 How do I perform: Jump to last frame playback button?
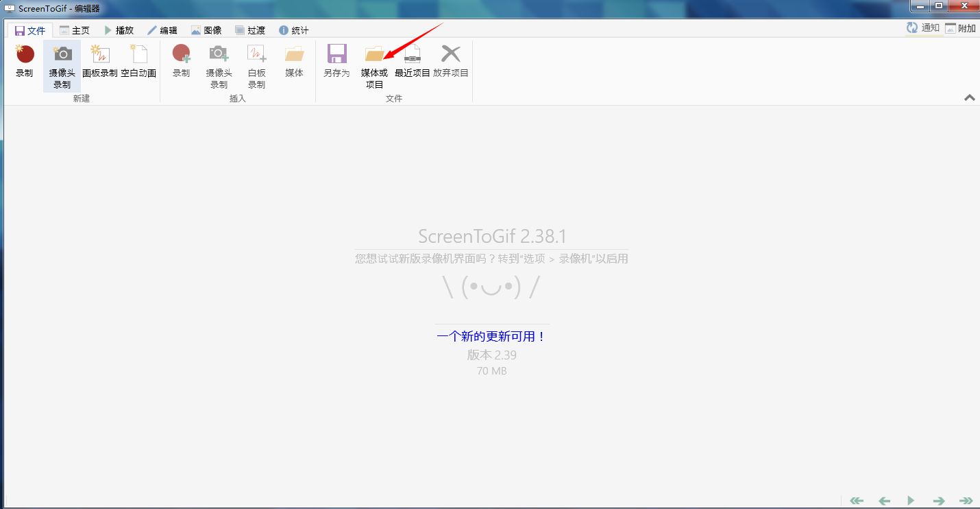pos(966,501)
